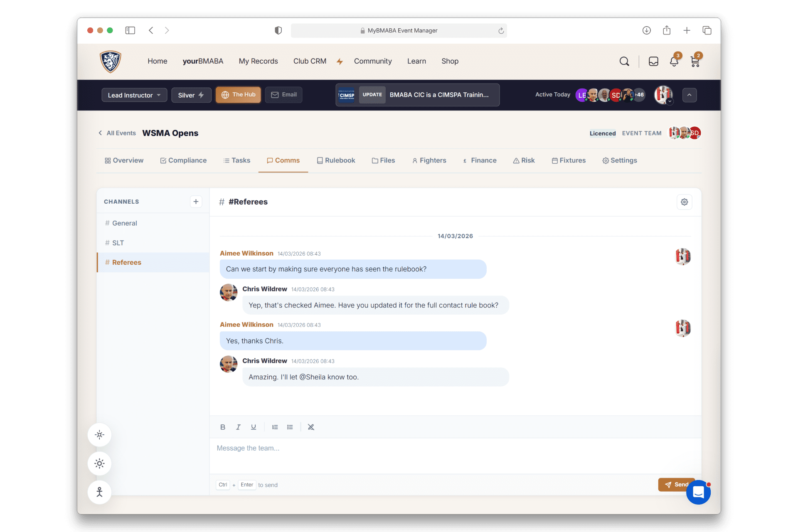Open the Lead Instructor dropdown
This screenshot has height=532, width=798.
tap(134, 95)
